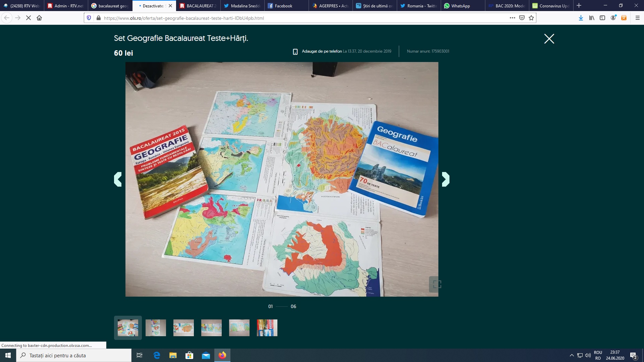The height and width of the screenshot is (362, 644).
Task: Switch to Știri de ultimă oră tab
Action: click(374, 6)
